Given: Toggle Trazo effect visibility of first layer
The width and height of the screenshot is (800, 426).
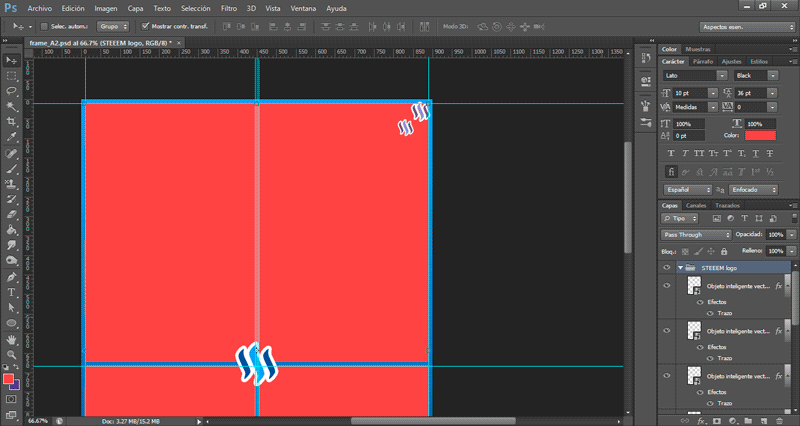Looking at the screenshot, I should pos(710,313).
